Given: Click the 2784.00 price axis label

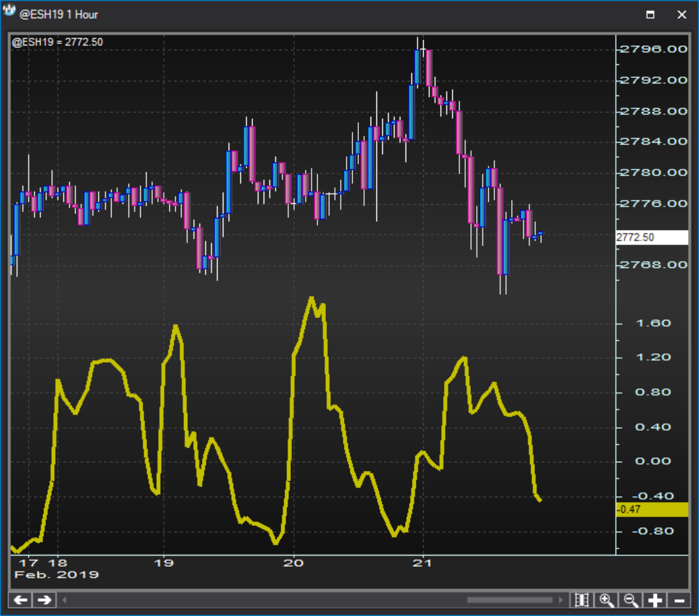Looking at the screenshot, I should point(654,142).
